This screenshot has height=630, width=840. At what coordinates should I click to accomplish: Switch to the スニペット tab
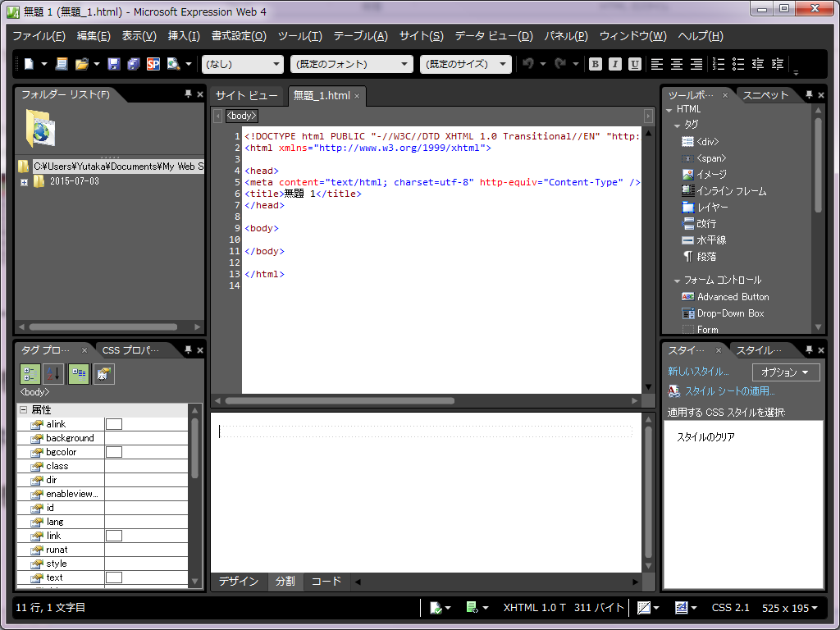tap(765, 95)
